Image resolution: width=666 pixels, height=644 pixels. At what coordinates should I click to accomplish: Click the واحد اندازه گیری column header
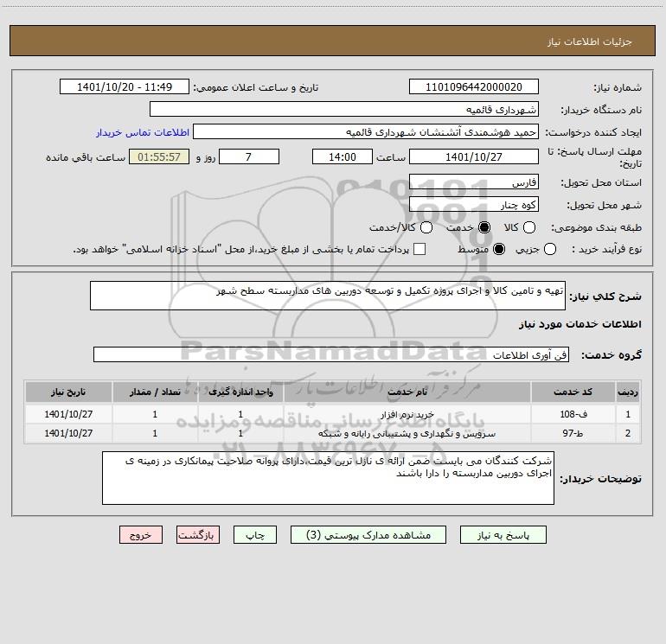point(240,392)
